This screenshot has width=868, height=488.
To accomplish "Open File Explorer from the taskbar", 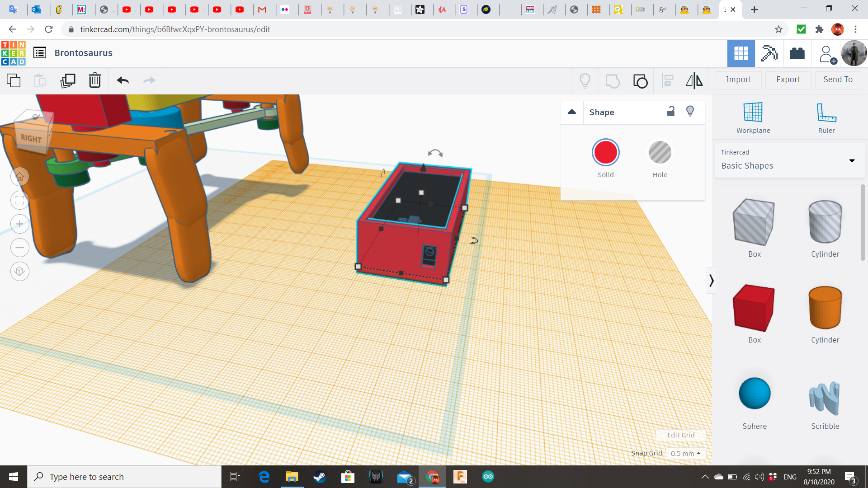I will [x=292, y=477].
